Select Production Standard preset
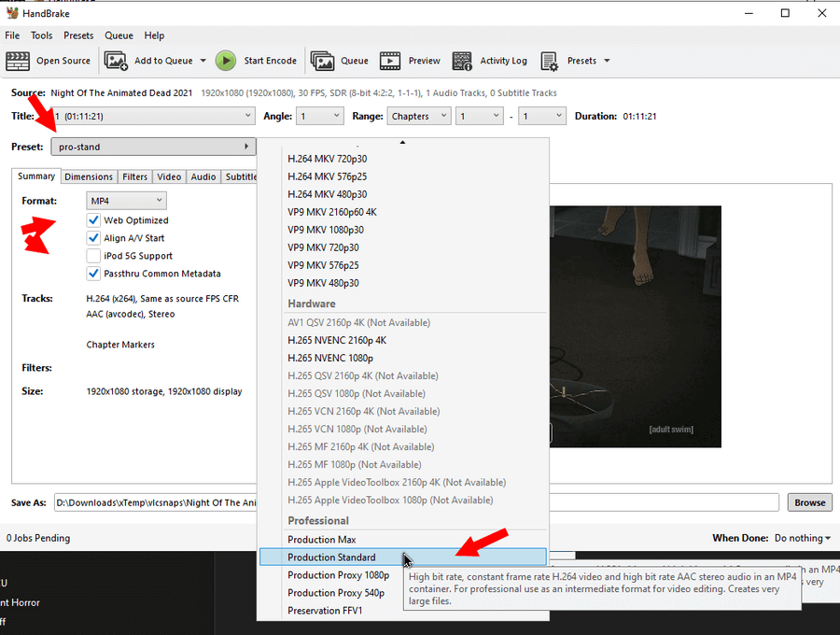The image size is (840, 635). coord(331,557)
